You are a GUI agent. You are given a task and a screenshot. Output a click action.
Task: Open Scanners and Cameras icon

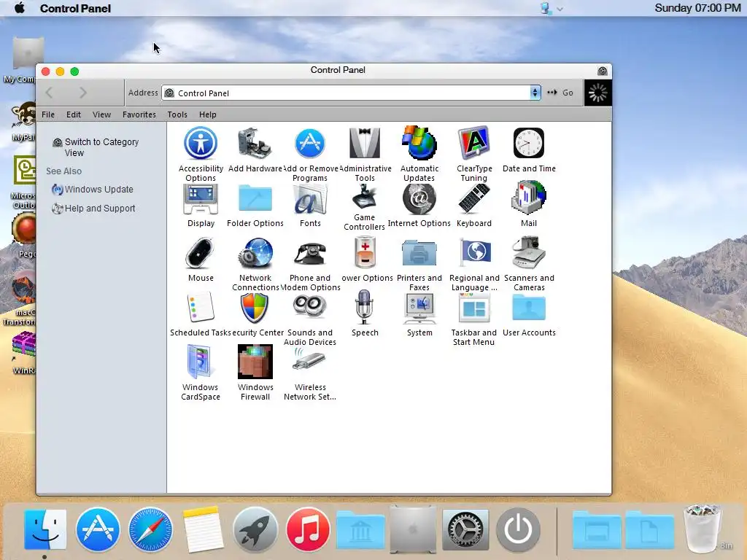coord(529,252)
